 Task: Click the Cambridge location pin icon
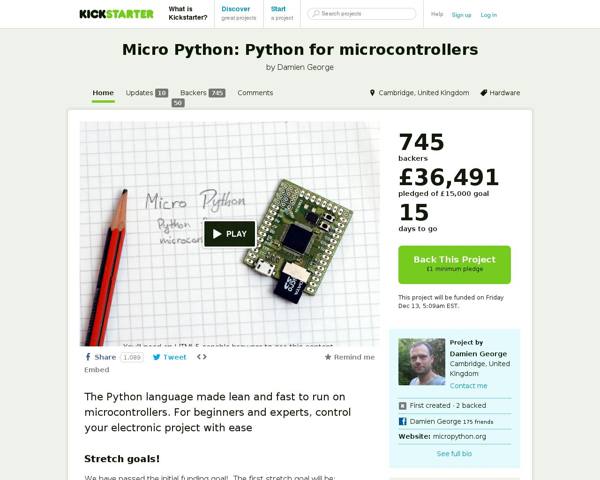(372, 93)
